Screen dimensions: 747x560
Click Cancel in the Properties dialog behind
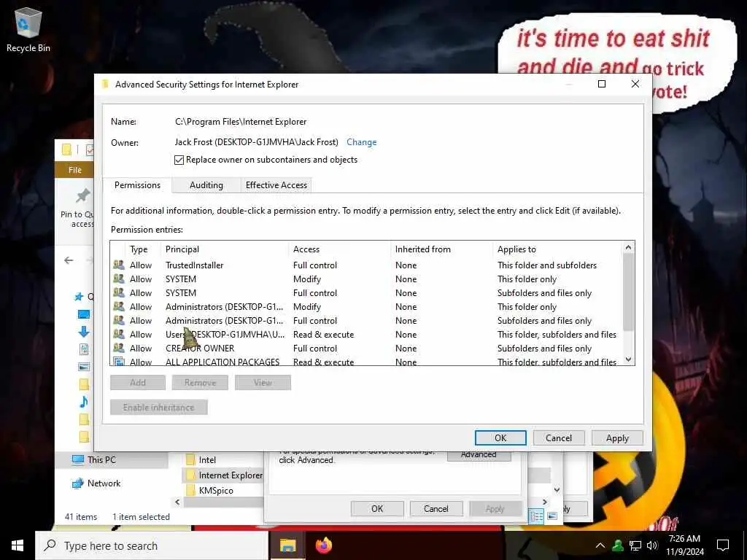436,508
